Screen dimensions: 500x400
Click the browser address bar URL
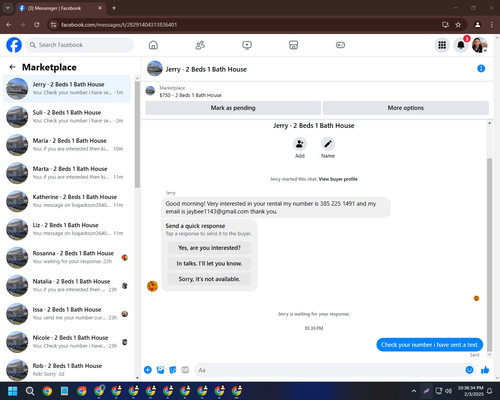point(119,25)
